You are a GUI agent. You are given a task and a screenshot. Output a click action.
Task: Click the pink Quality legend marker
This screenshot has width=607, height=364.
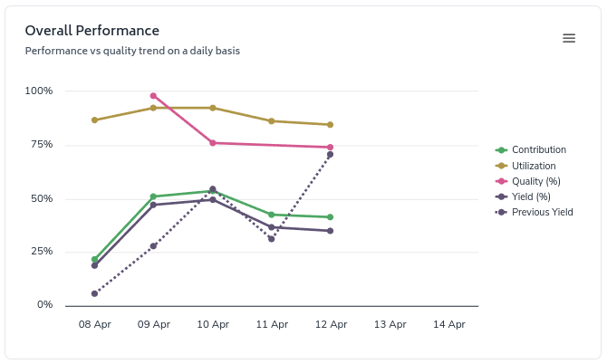501,181
